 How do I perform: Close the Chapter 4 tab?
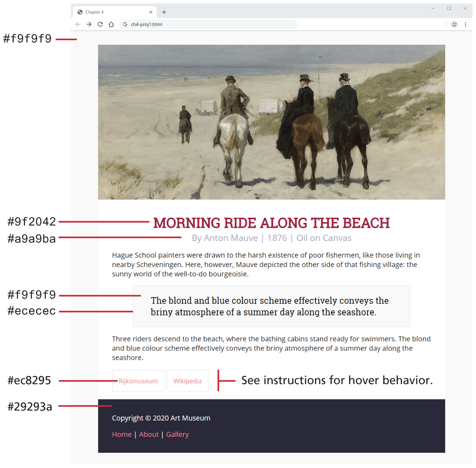click(x=151, y=12)
